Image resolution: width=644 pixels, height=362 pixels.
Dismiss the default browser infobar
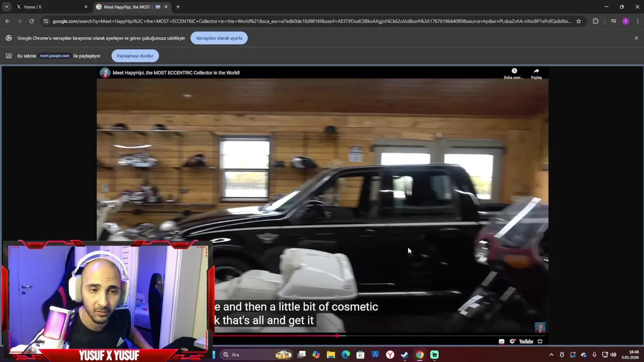pyautogui.click(x=636, y=38)
